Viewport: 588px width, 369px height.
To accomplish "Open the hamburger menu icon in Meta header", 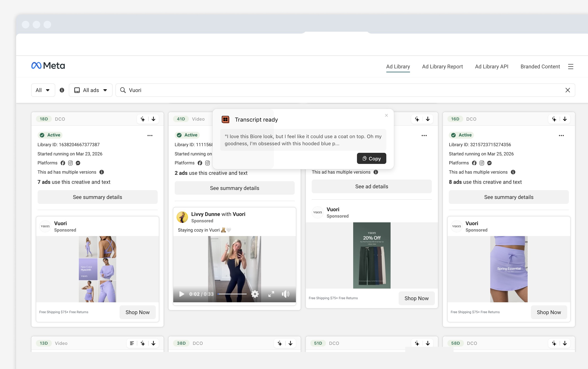I will point(570,67).
